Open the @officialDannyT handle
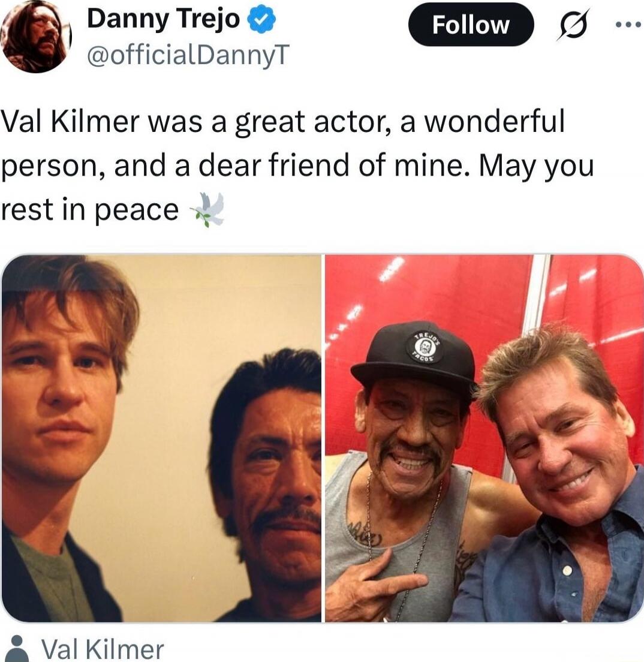Image resolution: width=644 pixels, height=662 pixels. click(x=188, y=55)
